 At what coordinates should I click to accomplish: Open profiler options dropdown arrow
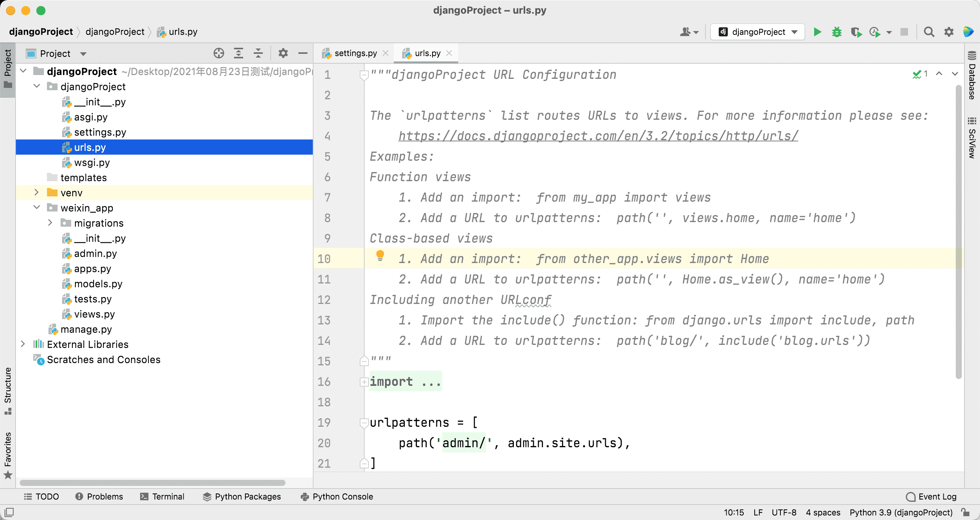coord(889,32)
